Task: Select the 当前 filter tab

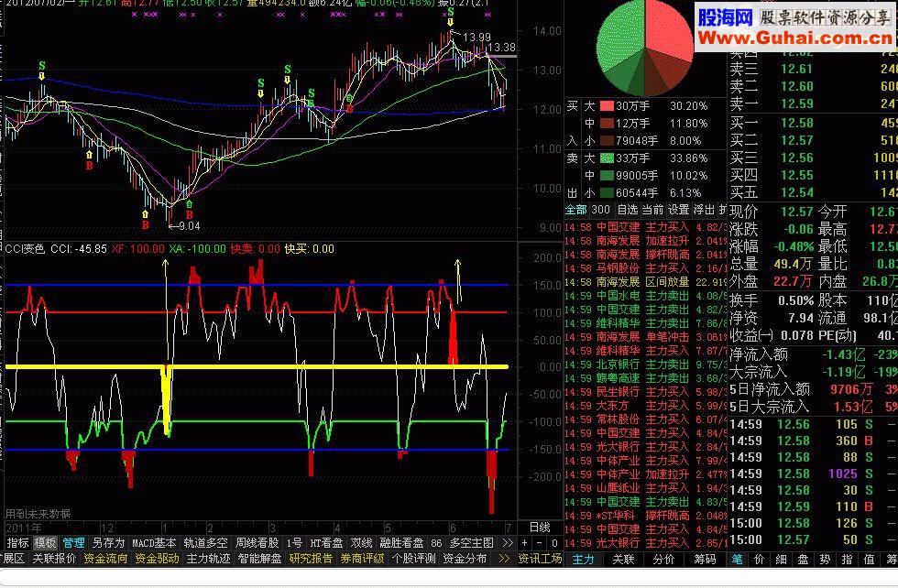Action: click(652, 210)
